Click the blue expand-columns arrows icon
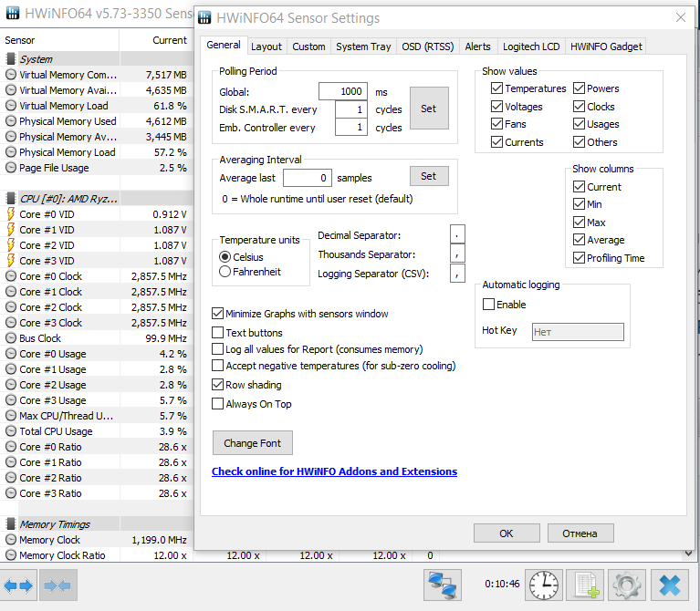Screen dimensions: 700x611 (x=19, y=585)
